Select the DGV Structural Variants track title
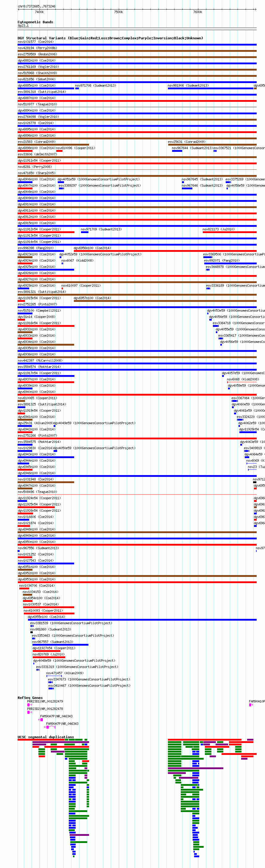Image resolution: width=265 pixels, height=868 pixels. 110,38
